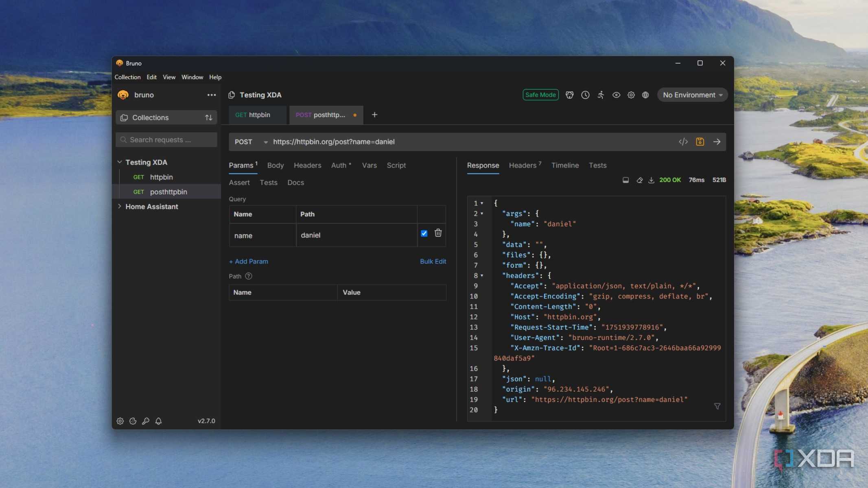868x488 pixels.
Task: Click the v2.7.0 version label
Action: (206, 421)
